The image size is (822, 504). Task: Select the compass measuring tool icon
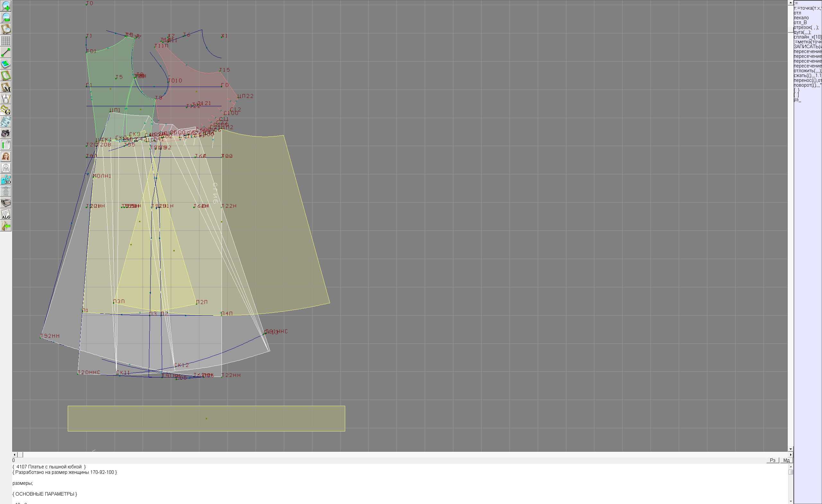pyautogui.click(x=6, y=99)
